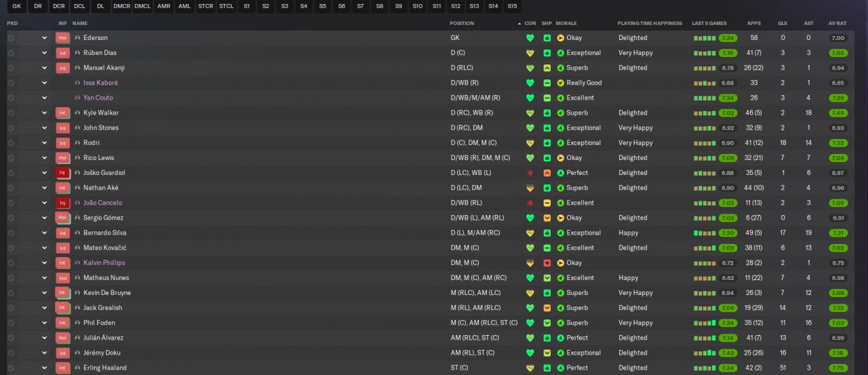Screen dimensions: 868x375
Task: Open the selection dropdown arrow for Rico Lewis
Action: tap(44, 158)
